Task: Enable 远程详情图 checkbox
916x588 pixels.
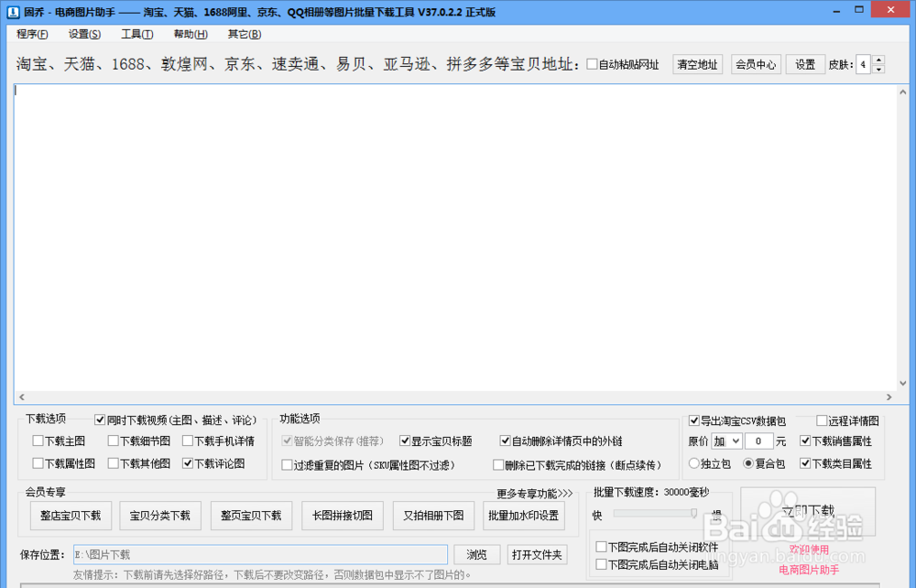Action: [x=822, y=420]
